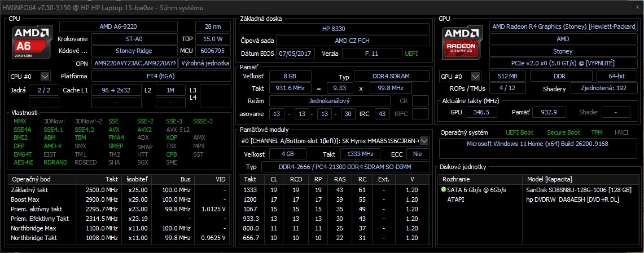This screenshot has width=644, height=253.
Task: Click the OPN AM9220AVY23AC field
Action: (x=135, y=63)
